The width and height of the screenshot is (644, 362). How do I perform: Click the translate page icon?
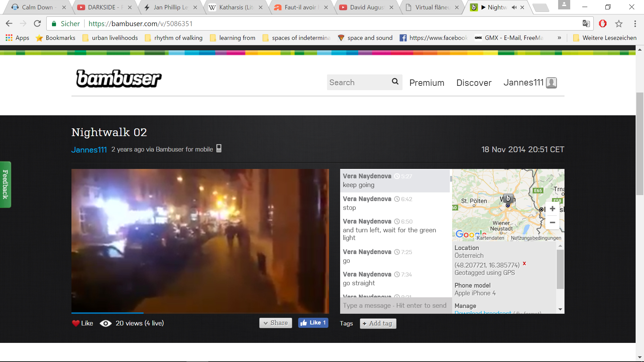[586, 23]
